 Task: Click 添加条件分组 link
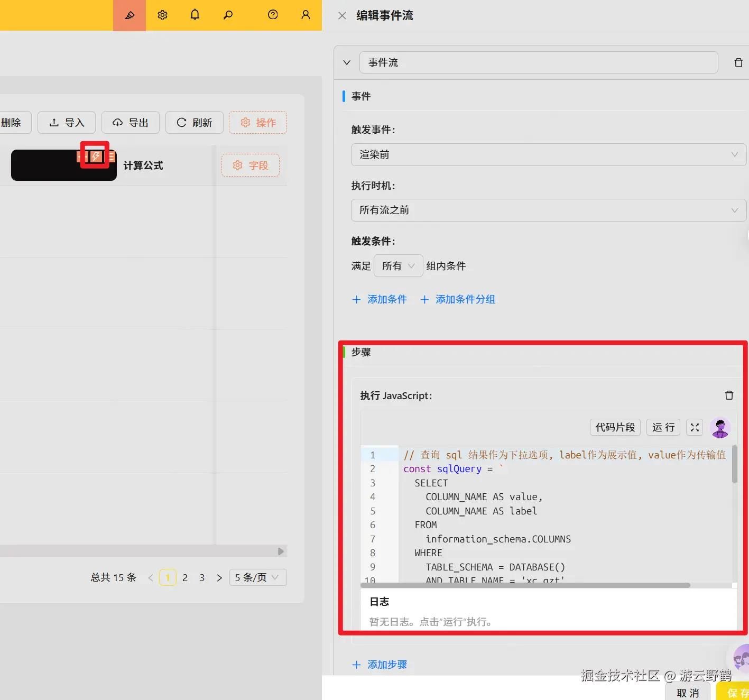click(x=458, y=299)
